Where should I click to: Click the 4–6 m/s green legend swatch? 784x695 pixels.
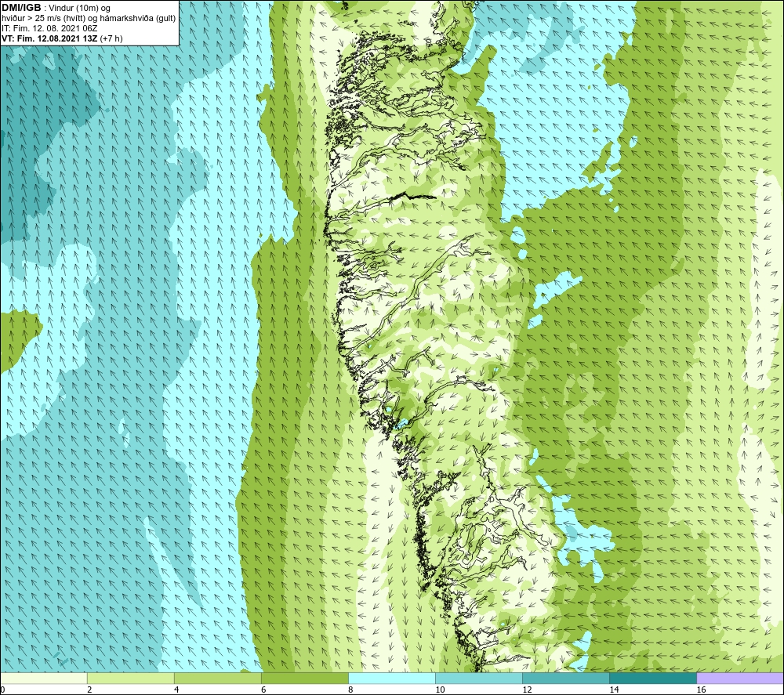(218, 678)
